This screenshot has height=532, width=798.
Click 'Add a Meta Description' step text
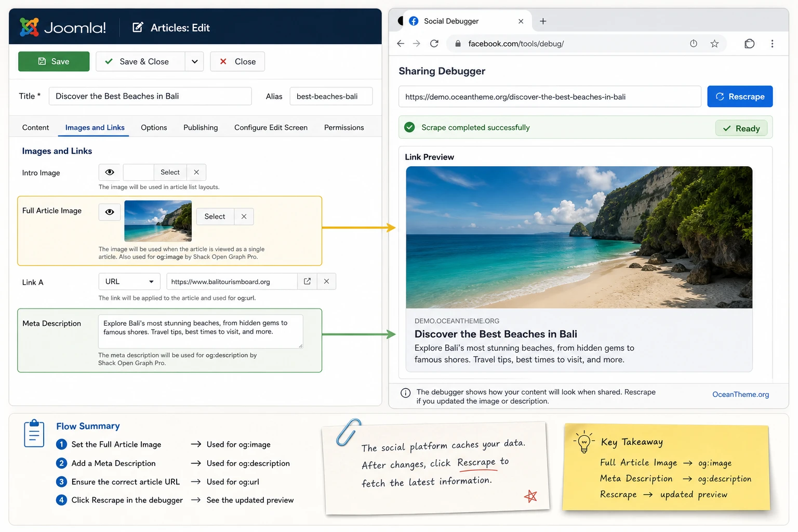tap(113, 463)
